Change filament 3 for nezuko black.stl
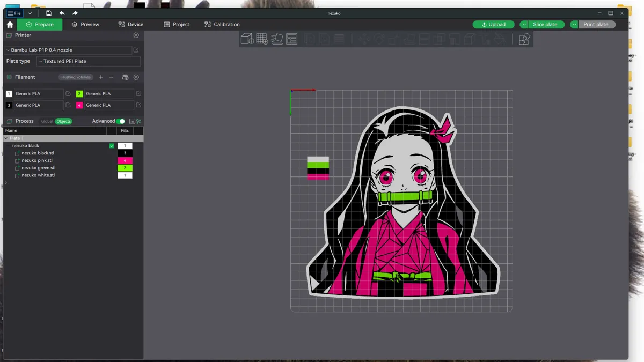 tap(125, 153)
